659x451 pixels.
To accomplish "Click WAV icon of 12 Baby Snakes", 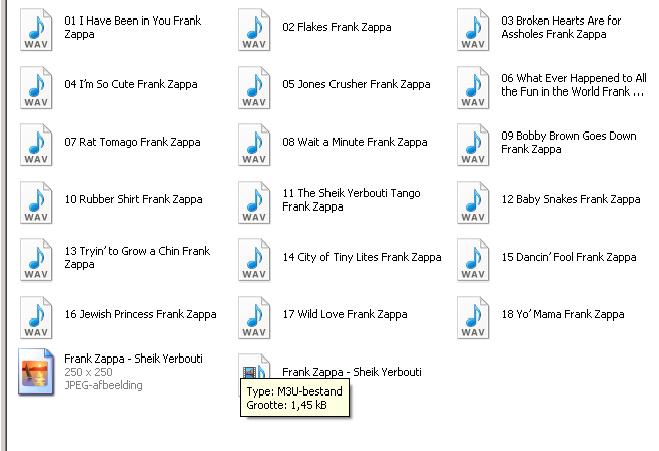I will pyautogui.click(x=473, y=203).
